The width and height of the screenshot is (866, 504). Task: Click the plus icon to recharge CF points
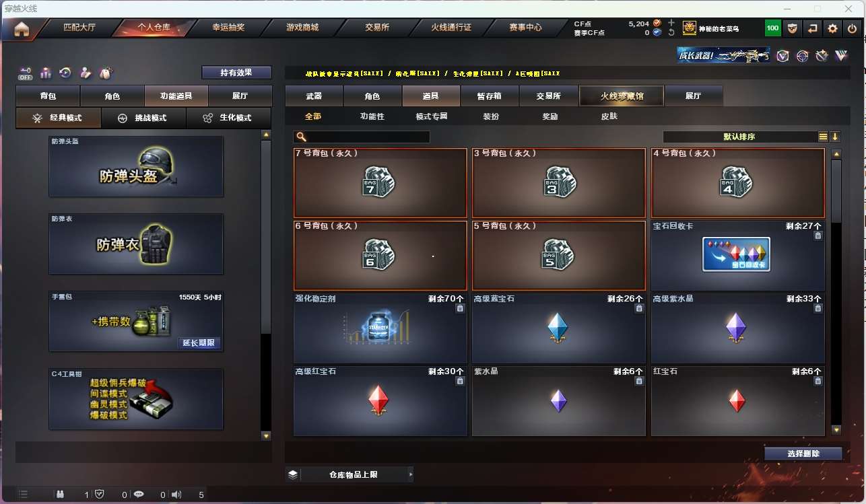tap(671, 23)
